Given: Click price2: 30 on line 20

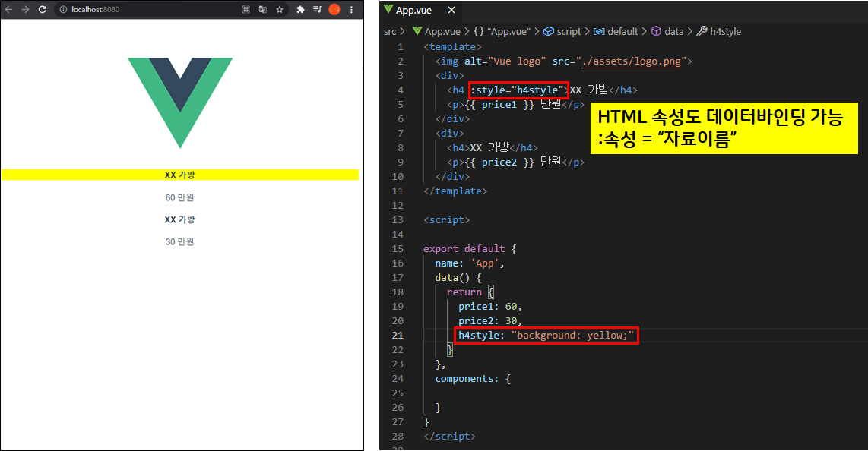Looking at the screenshot, I should pos(488,320).
